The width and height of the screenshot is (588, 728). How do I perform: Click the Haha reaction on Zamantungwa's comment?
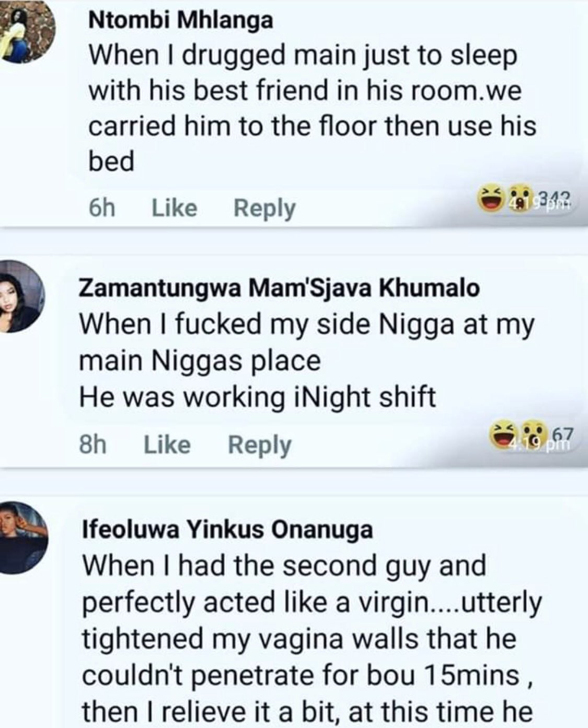pos(500,436)
